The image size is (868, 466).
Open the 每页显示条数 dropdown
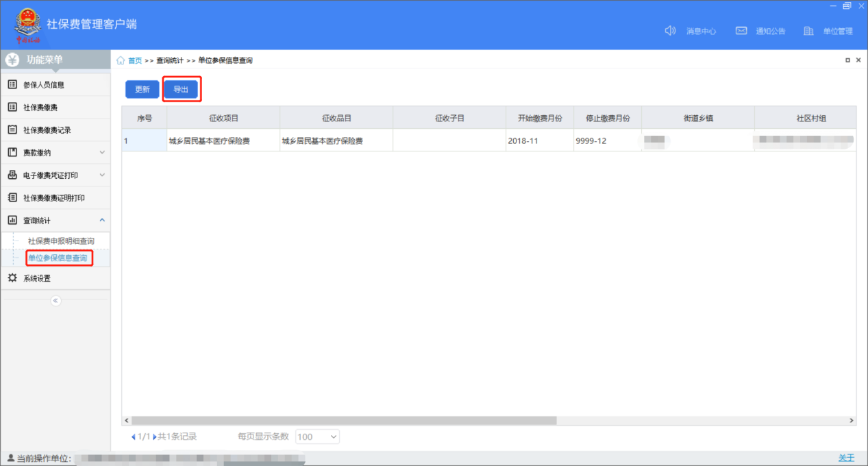pos(317,437)
